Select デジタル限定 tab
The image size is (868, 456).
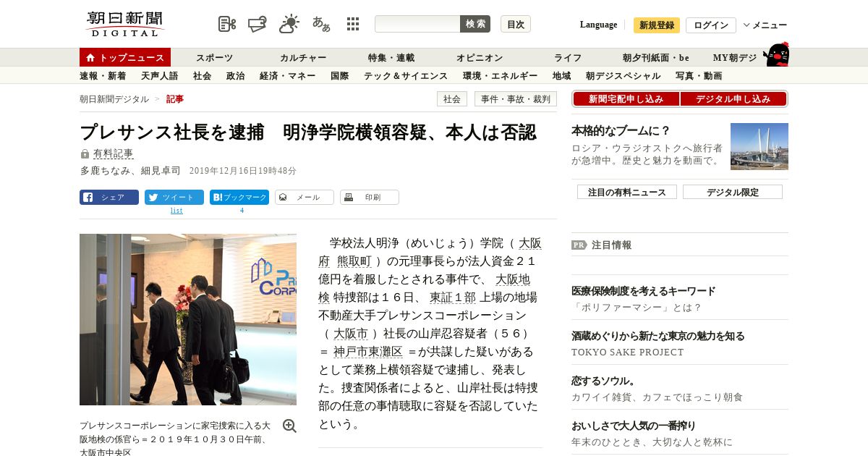pos(733,192)
